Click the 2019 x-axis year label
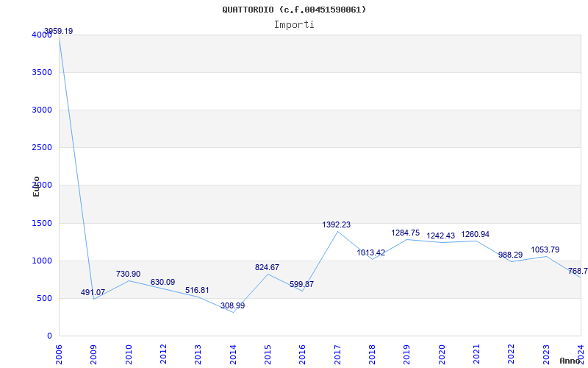The width and height of the screenshot is (588, 368). pos(407,354)
